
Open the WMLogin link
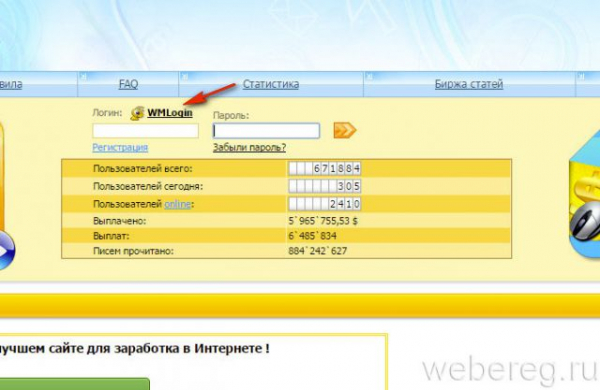(x=170, y=113)
